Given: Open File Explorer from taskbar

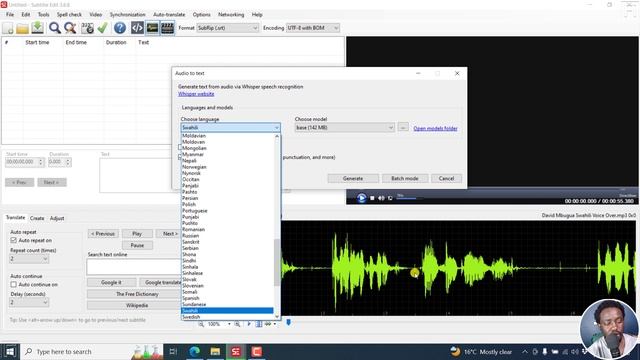Looking at the screenshot, I should click(215, 351).
